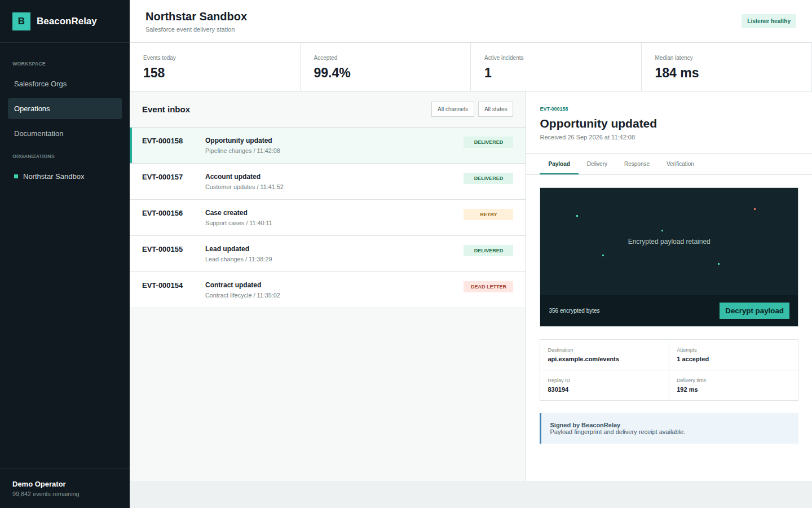
Task: Select event row EVT-000156
Action: pyautogui.click(x=328, y=218)
